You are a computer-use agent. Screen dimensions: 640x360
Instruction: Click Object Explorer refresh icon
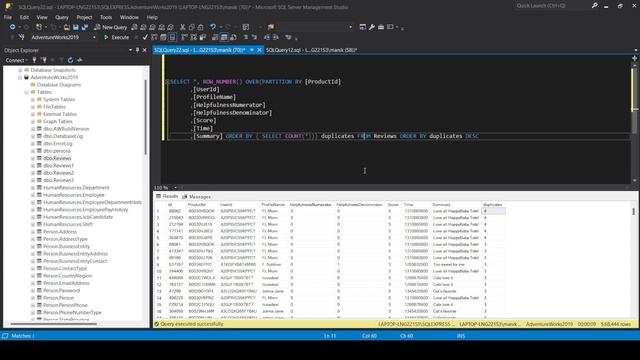click(x=70, y=60)
